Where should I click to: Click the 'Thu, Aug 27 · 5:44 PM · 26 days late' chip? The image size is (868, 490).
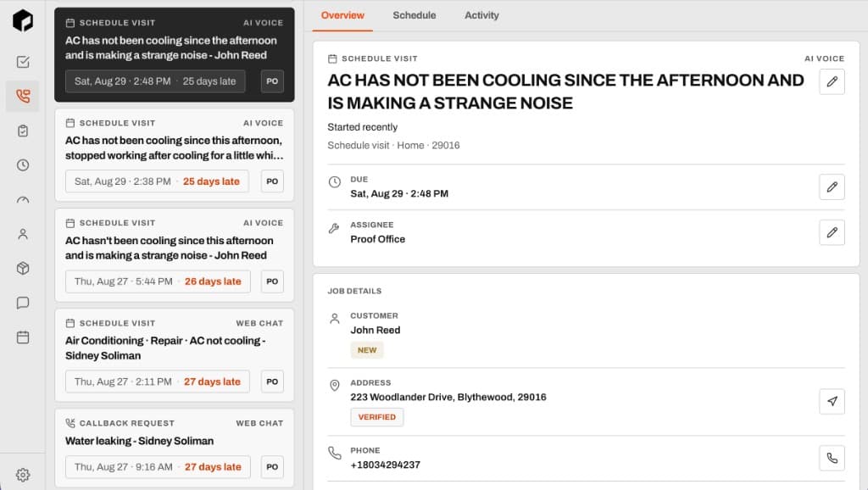tap(158, 281)
